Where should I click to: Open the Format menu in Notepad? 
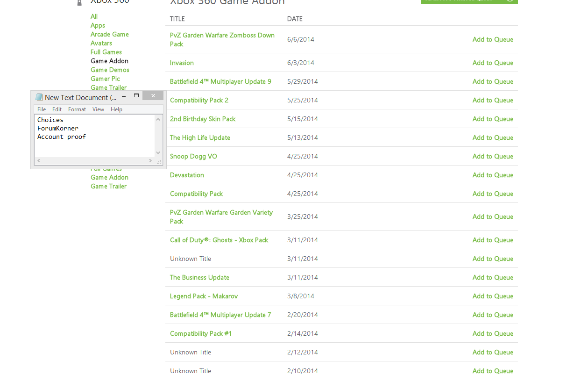77,109
